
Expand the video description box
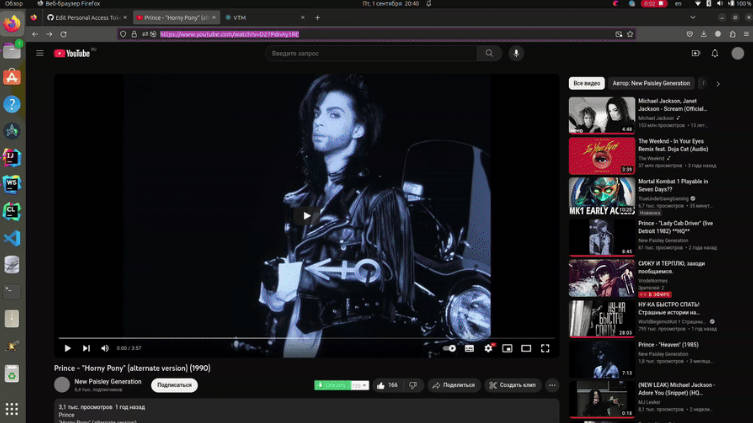306,411
